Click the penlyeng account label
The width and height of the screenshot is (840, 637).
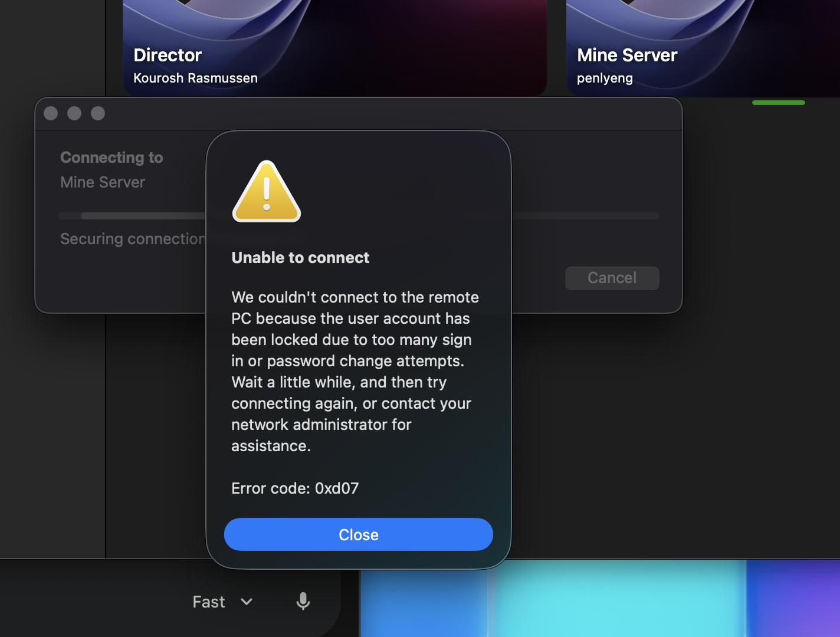[x=605, y=77]
